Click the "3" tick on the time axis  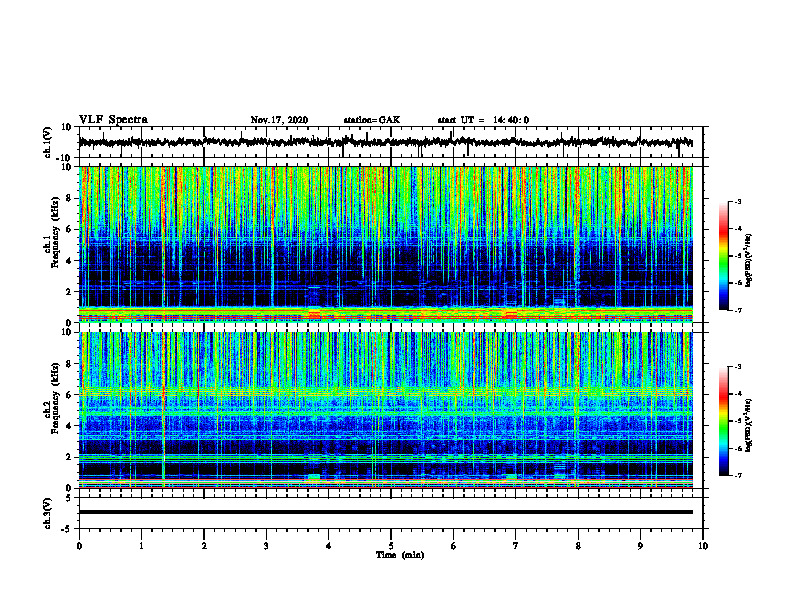coord(266,546)
